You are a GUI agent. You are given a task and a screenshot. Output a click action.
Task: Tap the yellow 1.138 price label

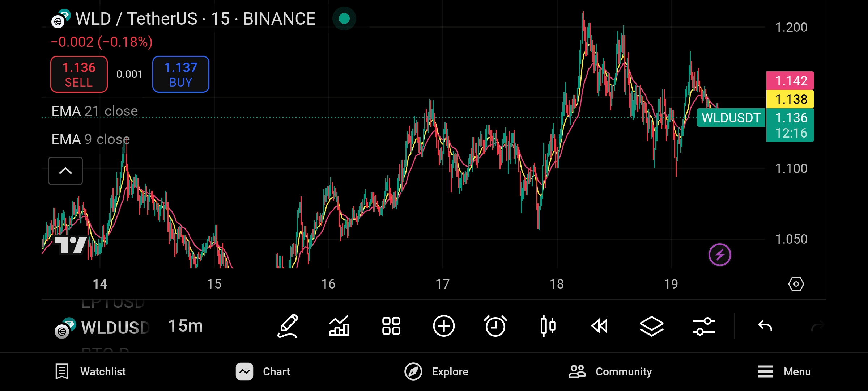tap(790, 99)
